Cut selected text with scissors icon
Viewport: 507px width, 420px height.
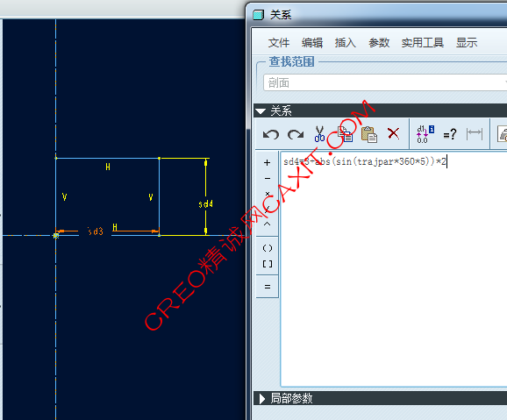(319, 134)
